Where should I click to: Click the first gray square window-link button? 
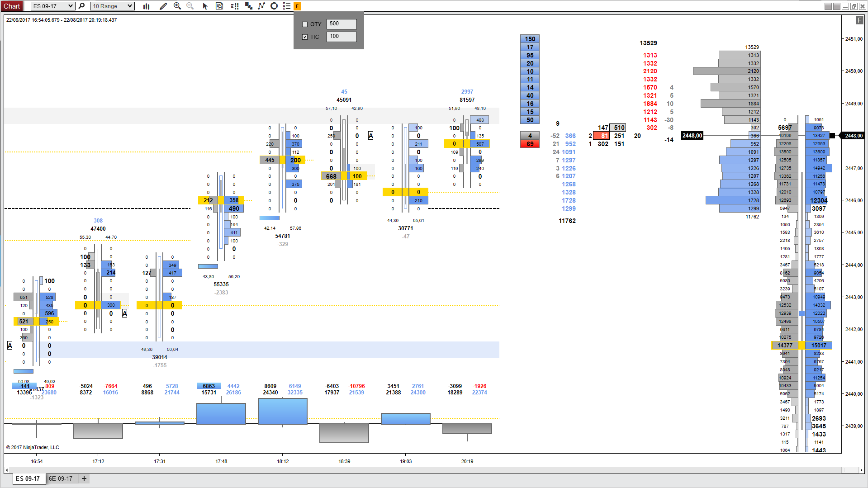pos(828,6)
